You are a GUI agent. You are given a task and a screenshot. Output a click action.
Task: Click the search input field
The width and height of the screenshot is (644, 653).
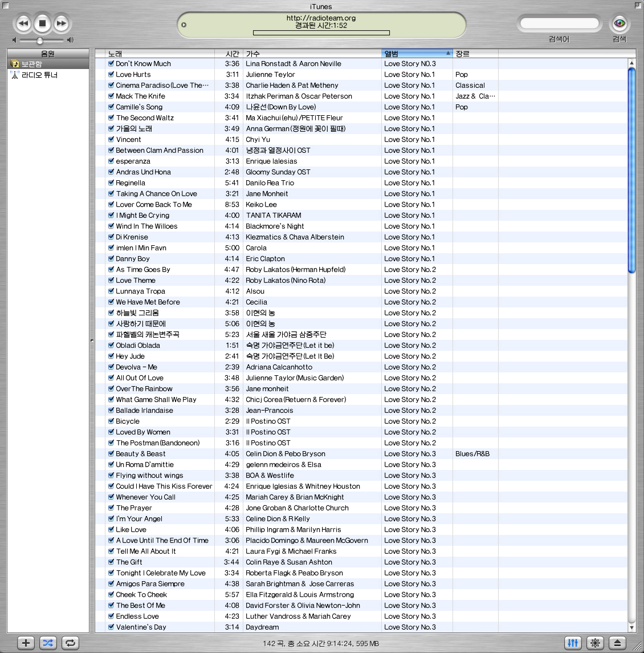pyautogui.click(x=559, y=23)
